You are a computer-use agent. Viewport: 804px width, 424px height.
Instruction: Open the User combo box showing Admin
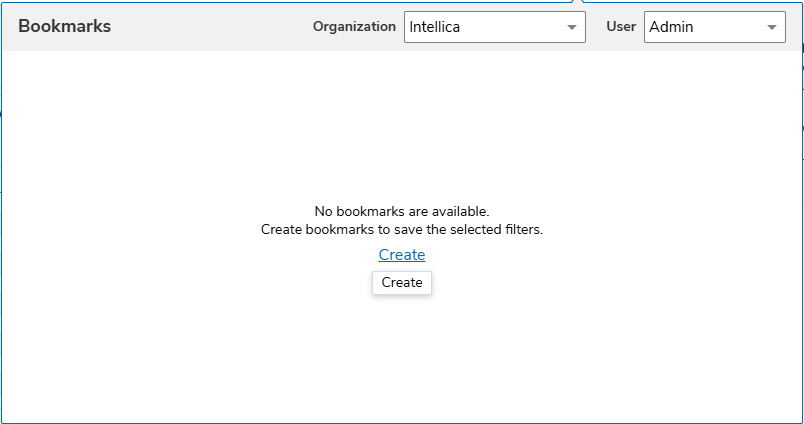click(714, 27)
